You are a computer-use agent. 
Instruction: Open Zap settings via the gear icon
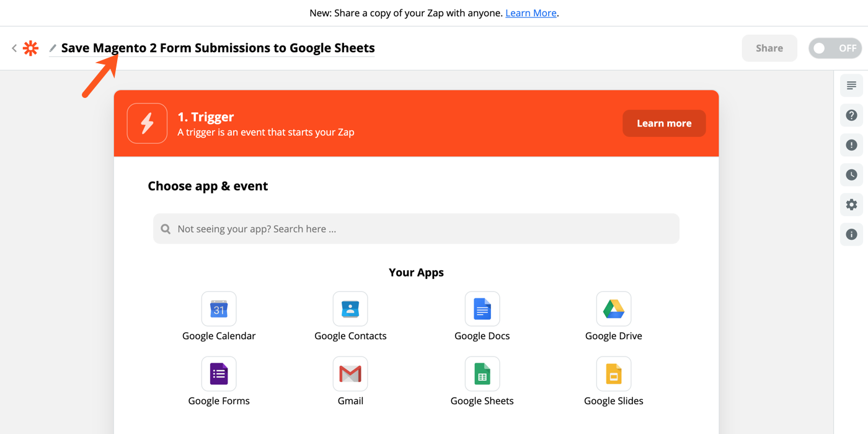click(x=851, y=204)
